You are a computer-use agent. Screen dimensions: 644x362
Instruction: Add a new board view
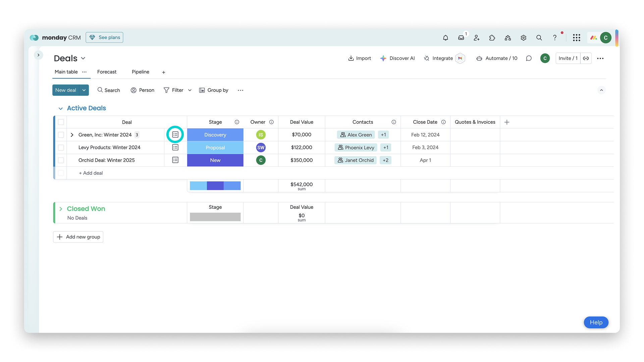coord(164,72)
